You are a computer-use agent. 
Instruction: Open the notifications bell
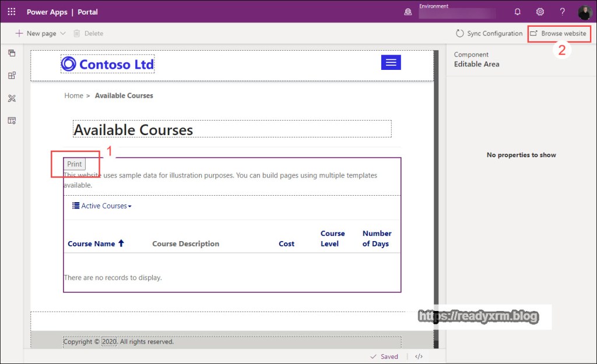point(517,12)
